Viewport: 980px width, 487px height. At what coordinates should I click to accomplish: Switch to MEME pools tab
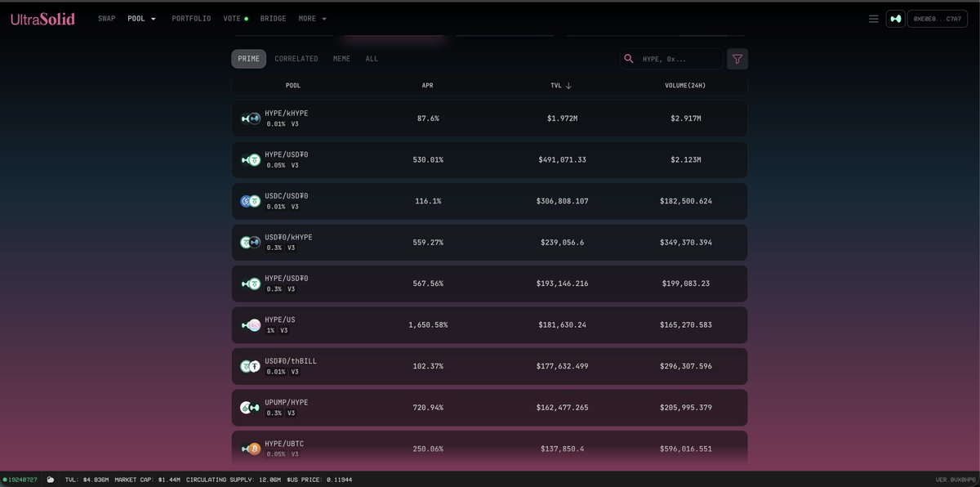[341, 59]
